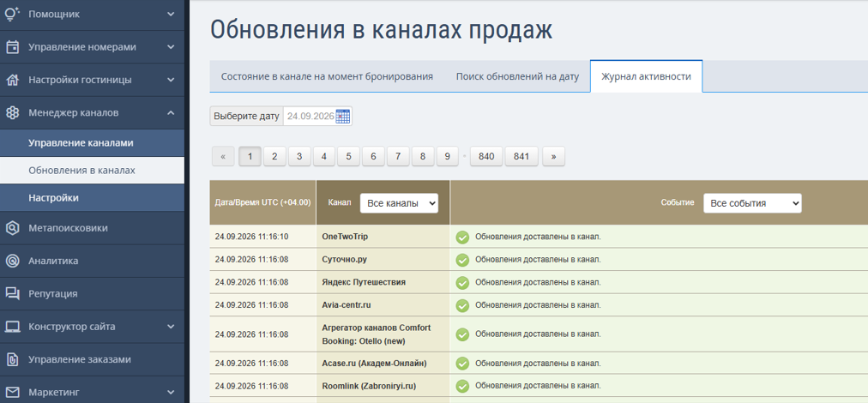Image resolution: width=868 pixels, height=403 pixels.
Task: Open the Аналитика section
Action: (92, 261)
